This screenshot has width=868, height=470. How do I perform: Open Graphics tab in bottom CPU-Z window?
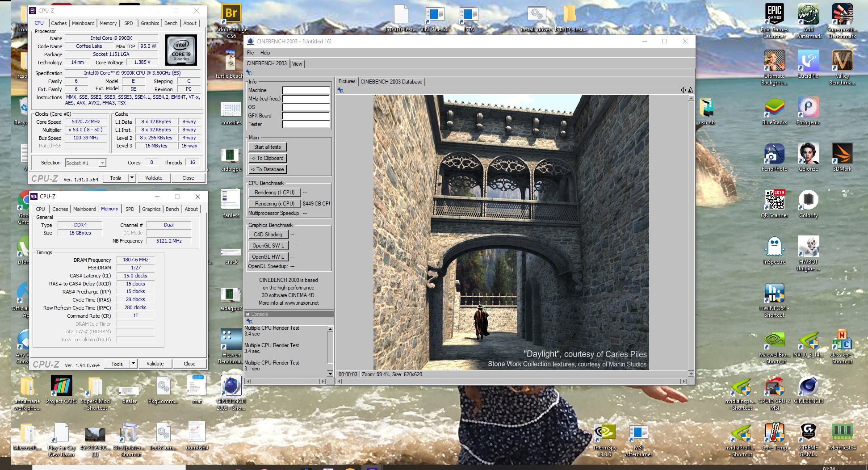151,209
